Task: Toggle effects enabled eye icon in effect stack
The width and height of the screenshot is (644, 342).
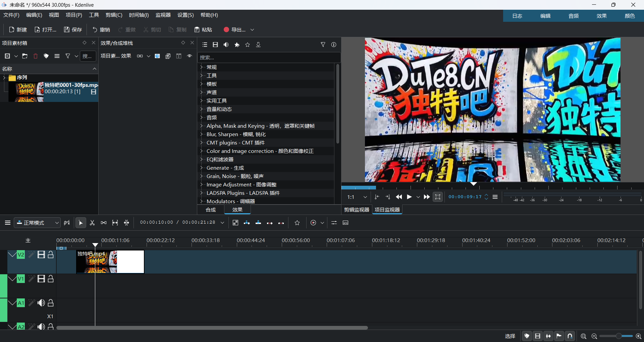Action: click(190, 56)
